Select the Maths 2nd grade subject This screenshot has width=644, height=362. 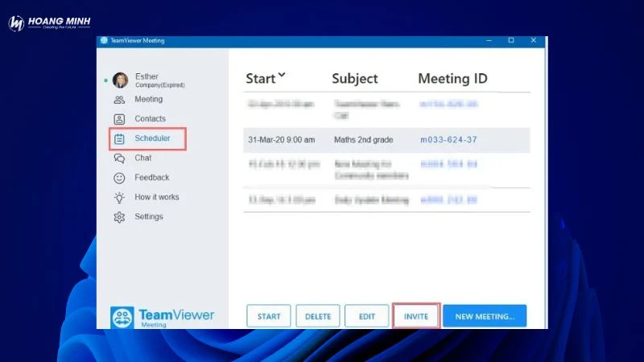click(x=364, y=140)
